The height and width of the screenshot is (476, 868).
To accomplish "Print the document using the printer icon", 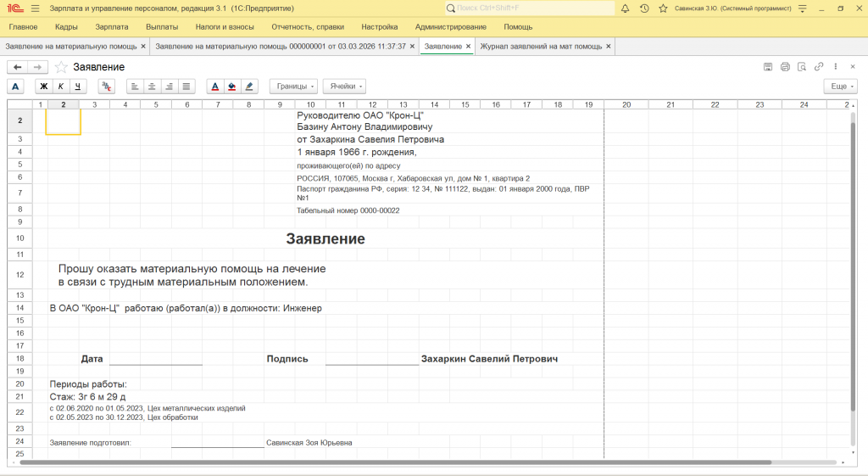I will point(785,67).
